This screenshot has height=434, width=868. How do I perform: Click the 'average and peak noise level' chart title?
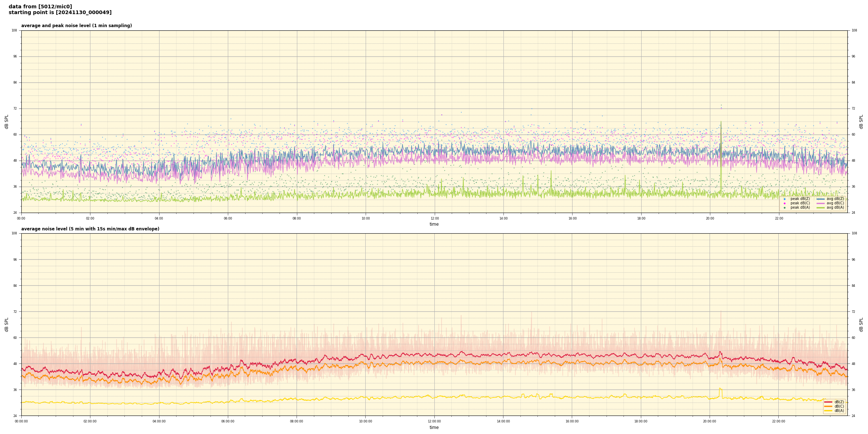coord(76,26)
